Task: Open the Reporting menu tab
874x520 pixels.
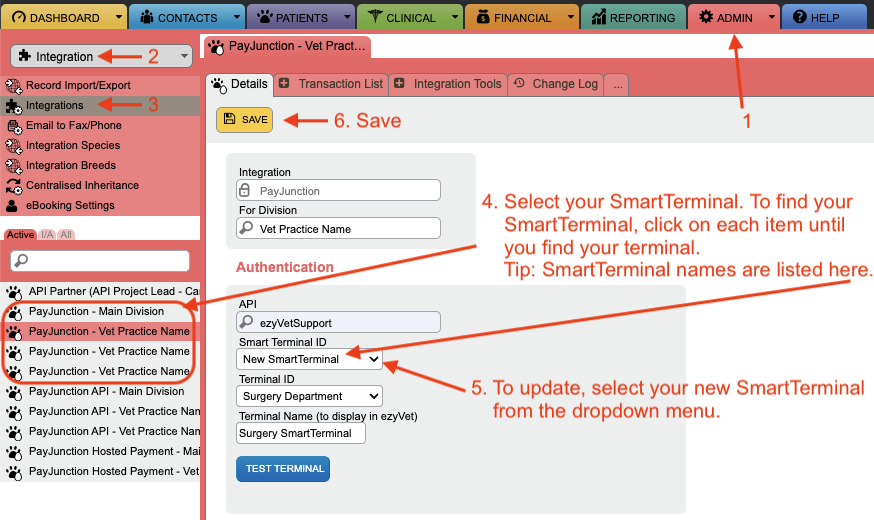Action: point(633,17)
